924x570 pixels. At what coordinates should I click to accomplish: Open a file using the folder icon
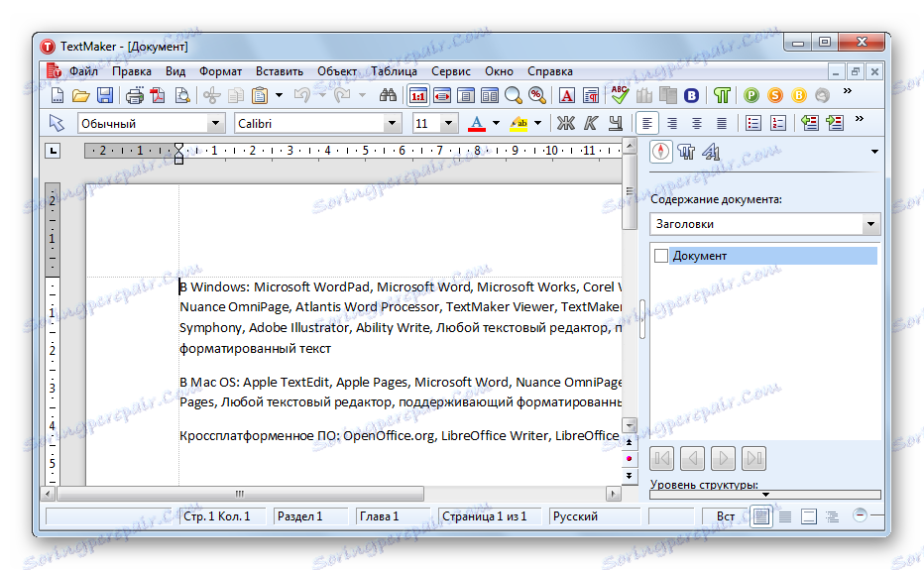tap(80, 95)
